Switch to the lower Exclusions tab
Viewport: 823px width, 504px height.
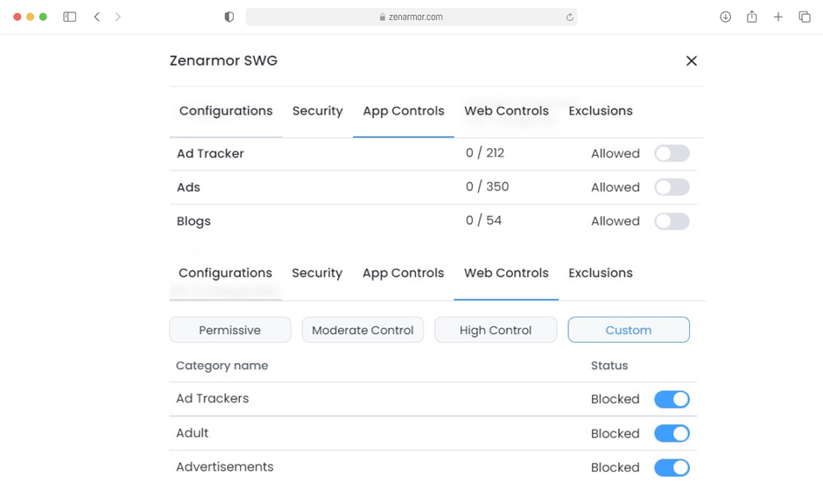click(601, 273)
